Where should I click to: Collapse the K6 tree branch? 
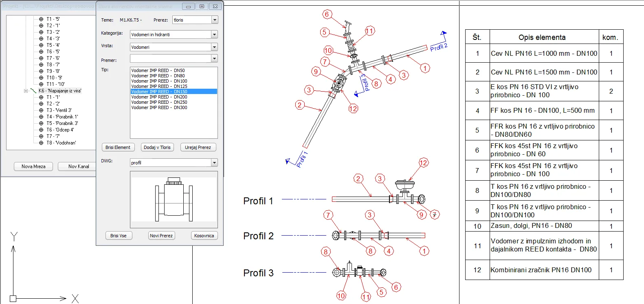[26, 91]
